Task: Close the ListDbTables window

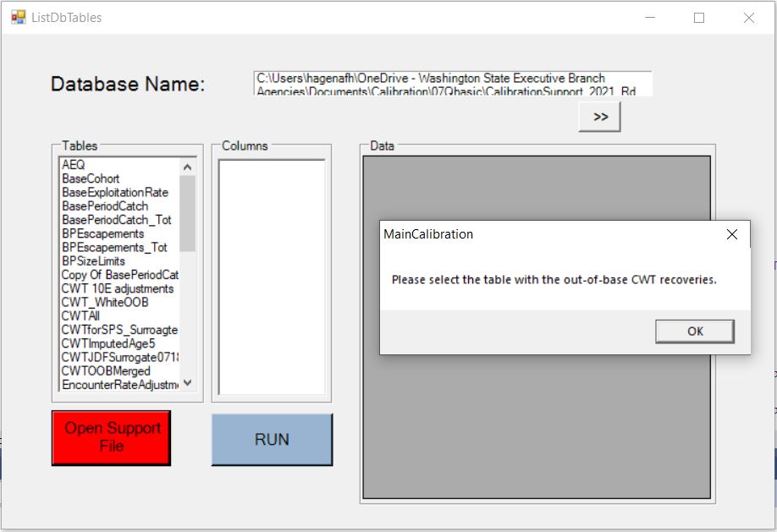Action: (749, 17)
